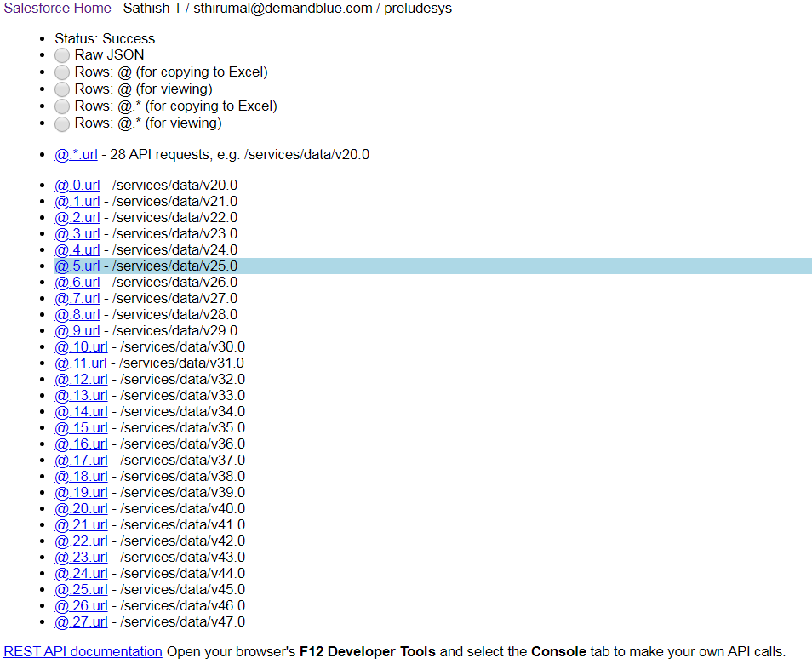Click the highlighted @.5.url link
The width and height of the screenshot is (812, 664).
click(x=77, y=266)
